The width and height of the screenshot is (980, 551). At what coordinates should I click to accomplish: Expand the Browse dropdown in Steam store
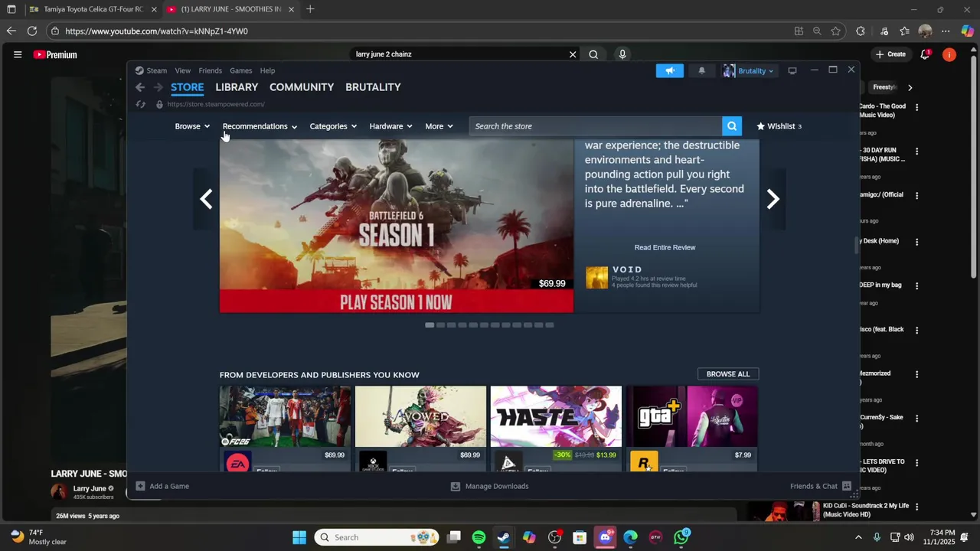point(192,126)
